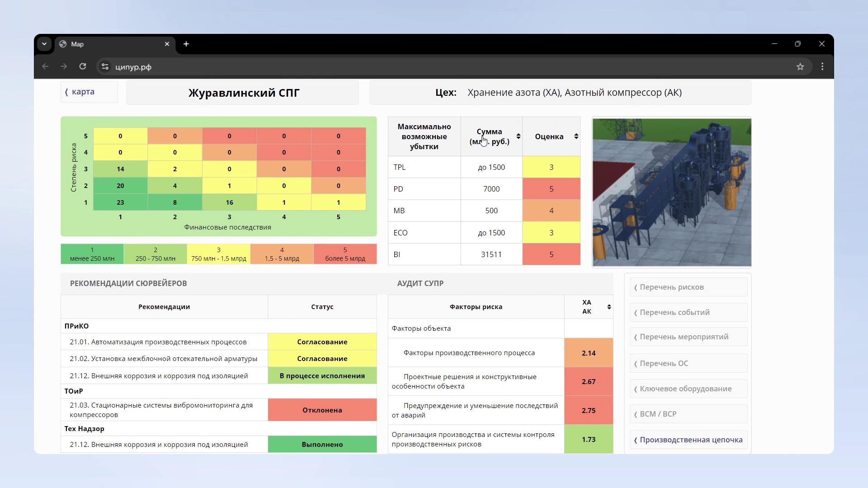
Task: Click the BI row sum 31511
Action: pyautogui.click(x=491, y=254)
